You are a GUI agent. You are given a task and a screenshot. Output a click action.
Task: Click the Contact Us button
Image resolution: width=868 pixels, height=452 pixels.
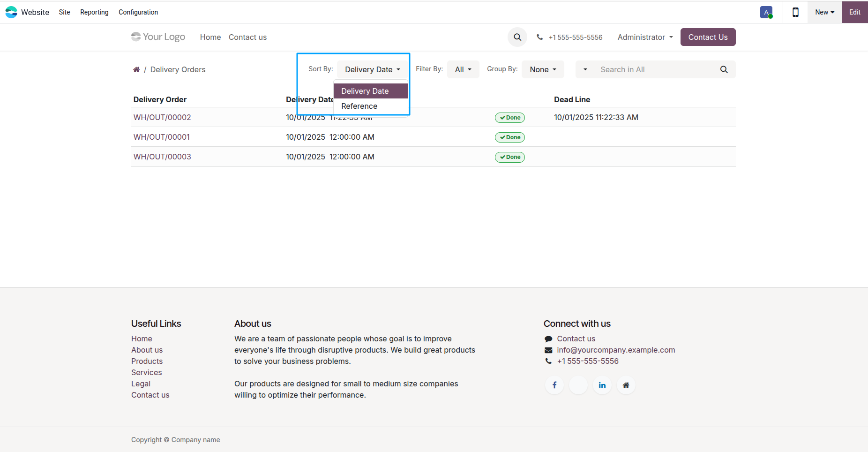(708, 37)
